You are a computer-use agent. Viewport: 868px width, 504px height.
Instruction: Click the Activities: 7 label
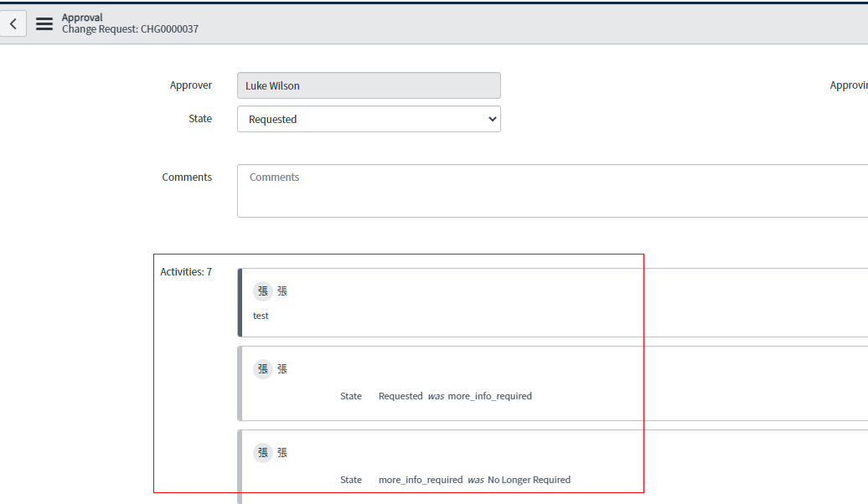[186, 271]
